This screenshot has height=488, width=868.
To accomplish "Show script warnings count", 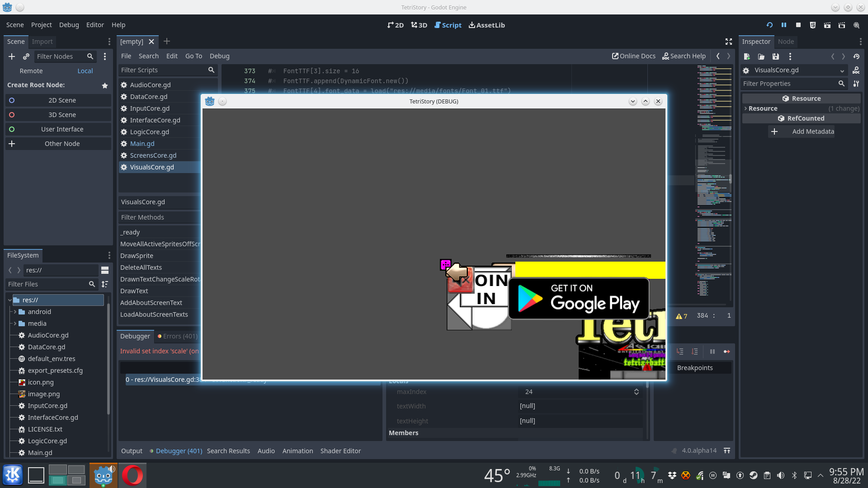I will point(682,316).
